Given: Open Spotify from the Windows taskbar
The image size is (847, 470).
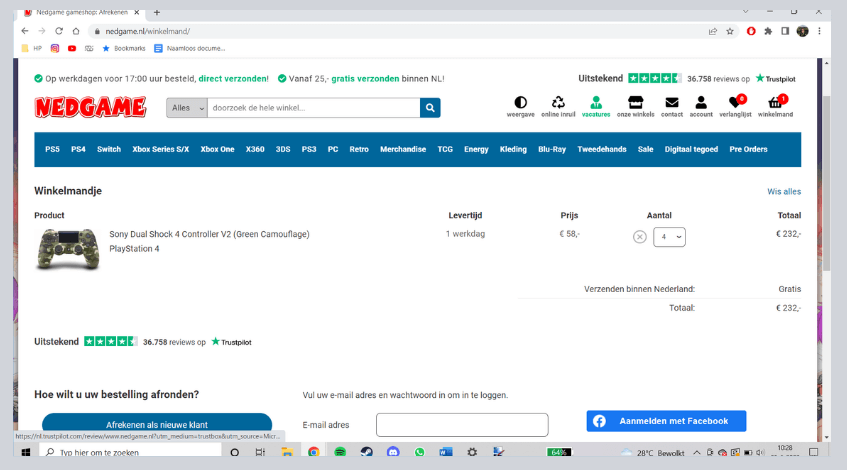Looking at the screenshot, I should [340, 452].
